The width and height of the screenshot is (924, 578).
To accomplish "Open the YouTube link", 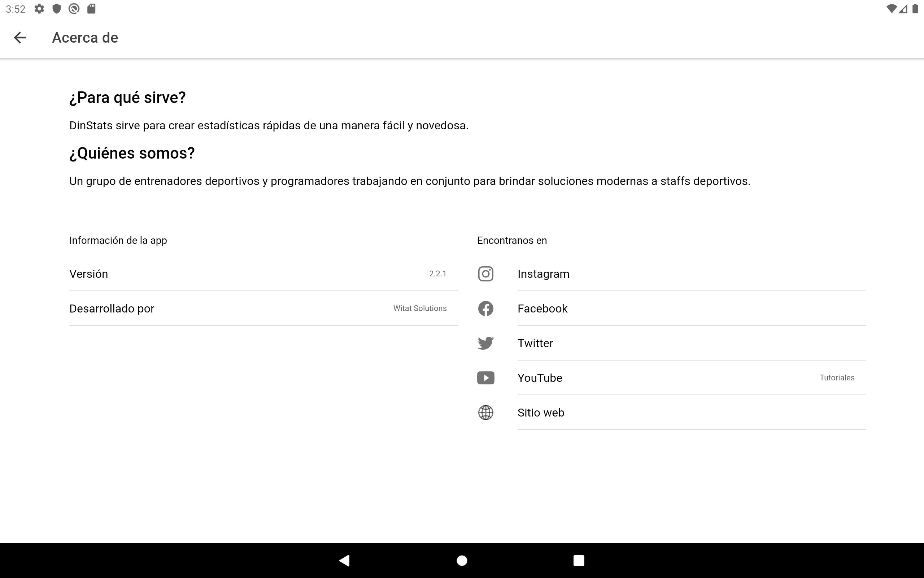I will tap(672, 378).
